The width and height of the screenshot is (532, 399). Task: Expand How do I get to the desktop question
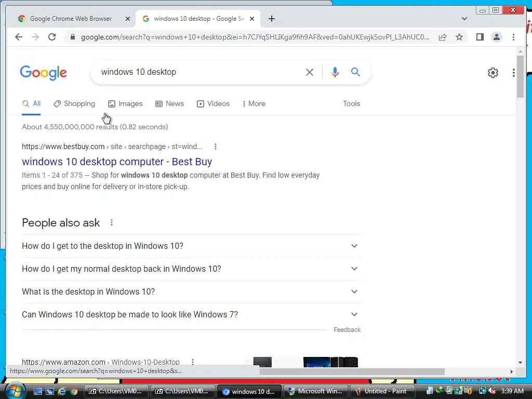coord(191,246)
